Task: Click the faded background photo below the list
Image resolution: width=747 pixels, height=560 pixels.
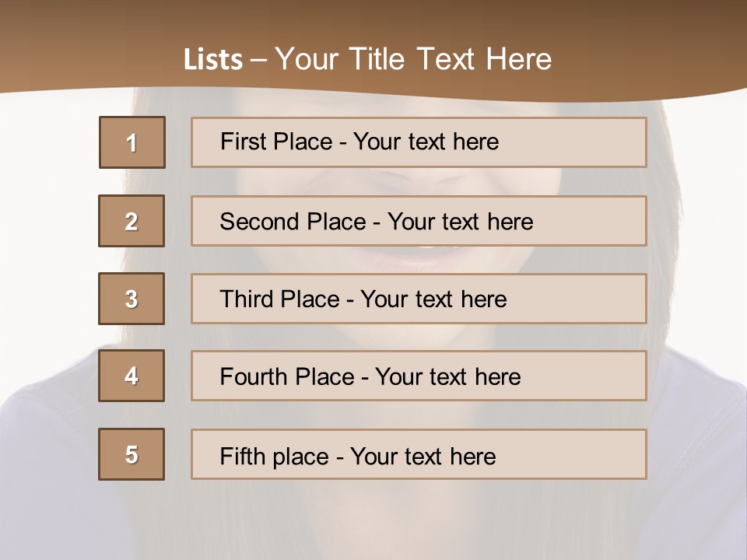Action: 373,521
